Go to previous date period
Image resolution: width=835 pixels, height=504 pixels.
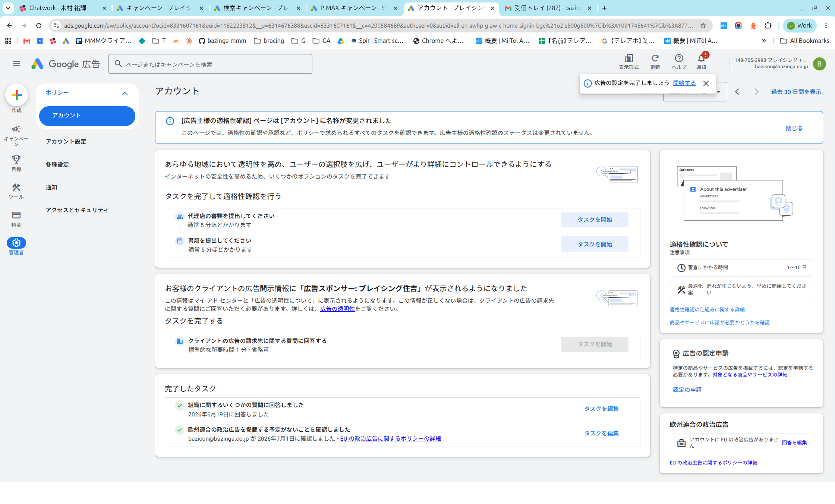point(737,92)
